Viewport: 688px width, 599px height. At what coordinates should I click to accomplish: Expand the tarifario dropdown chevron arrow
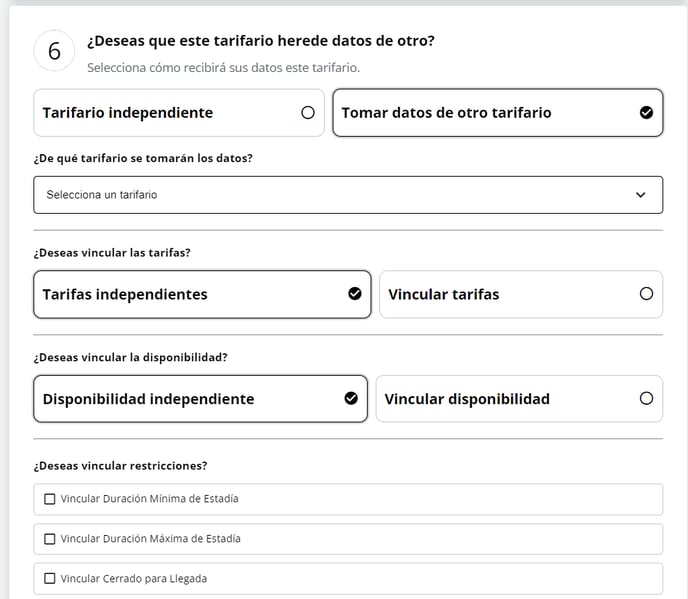(641, 195)
